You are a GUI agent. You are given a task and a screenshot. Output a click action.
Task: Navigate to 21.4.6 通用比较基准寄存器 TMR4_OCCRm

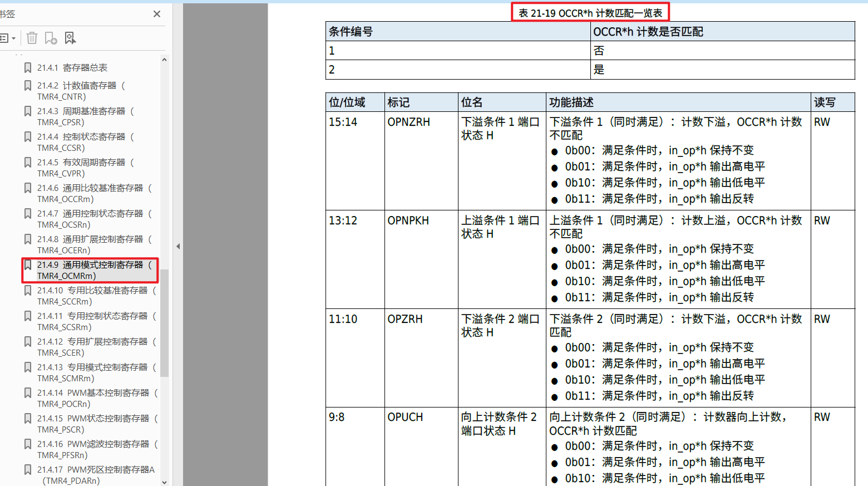pos(95,193)
